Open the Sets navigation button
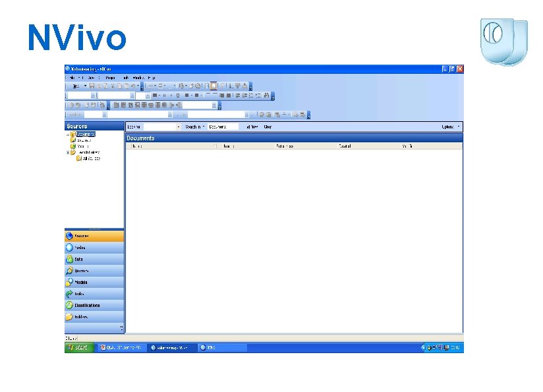The width and height of the screenshot is (543, 392). click(x=94, y=259)
